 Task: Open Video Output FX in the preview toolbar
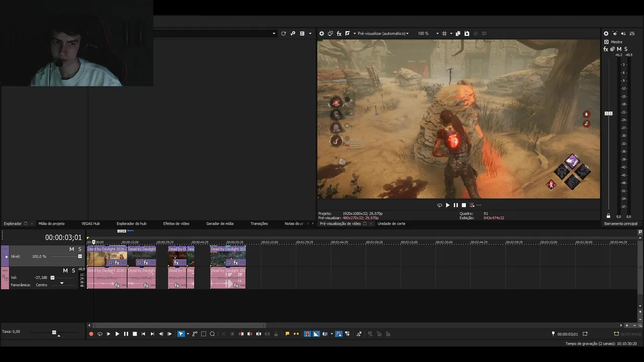(339, 34)
